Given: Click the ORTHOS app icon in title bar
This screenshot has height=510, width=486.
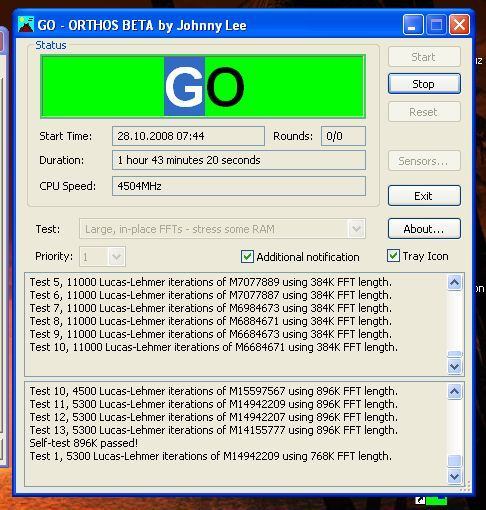Looking at the screenshot, I should coord(26,24).
